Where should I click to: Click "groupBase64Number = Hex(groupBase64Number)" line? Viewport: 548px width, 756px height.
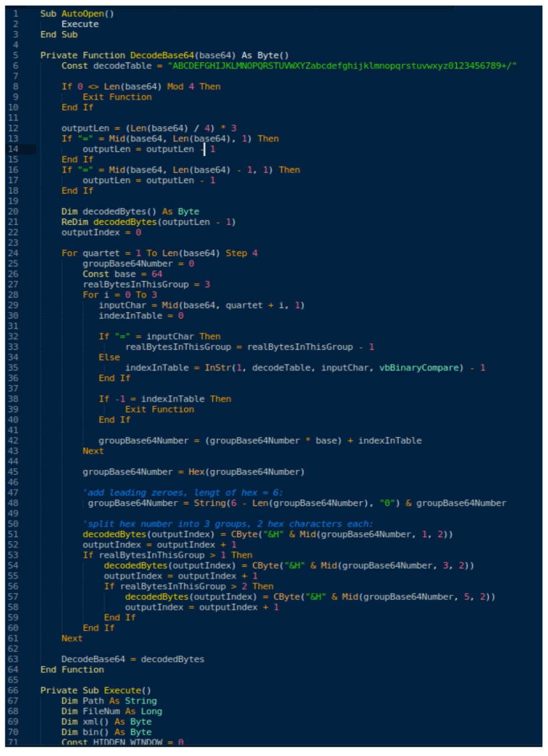193,472
